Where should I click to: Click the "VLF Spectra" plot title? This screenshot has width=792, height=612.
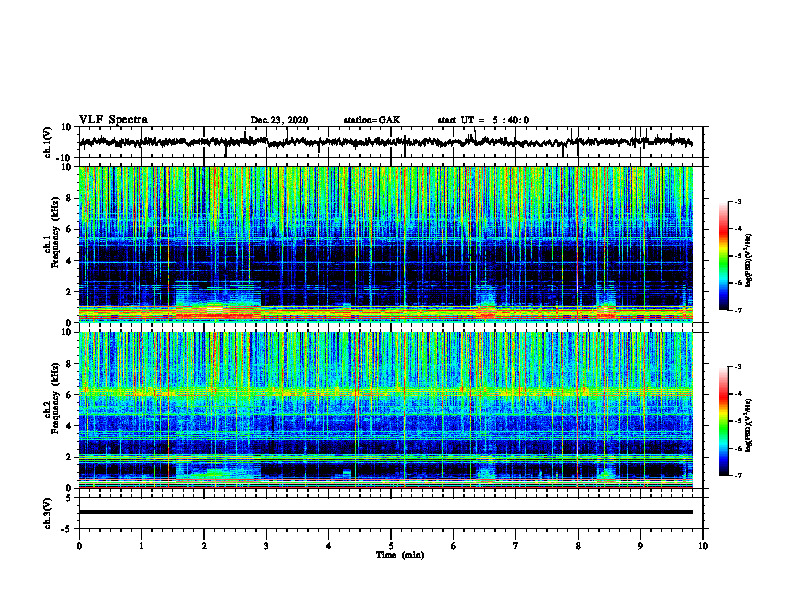pos(113,120)
